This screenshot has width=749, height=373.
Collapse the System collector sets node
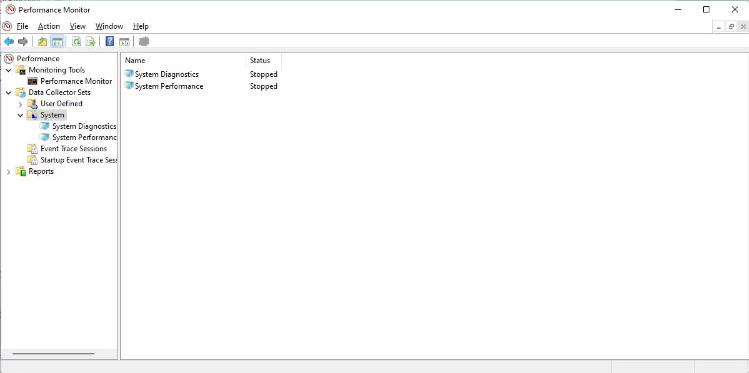point(20,115)
